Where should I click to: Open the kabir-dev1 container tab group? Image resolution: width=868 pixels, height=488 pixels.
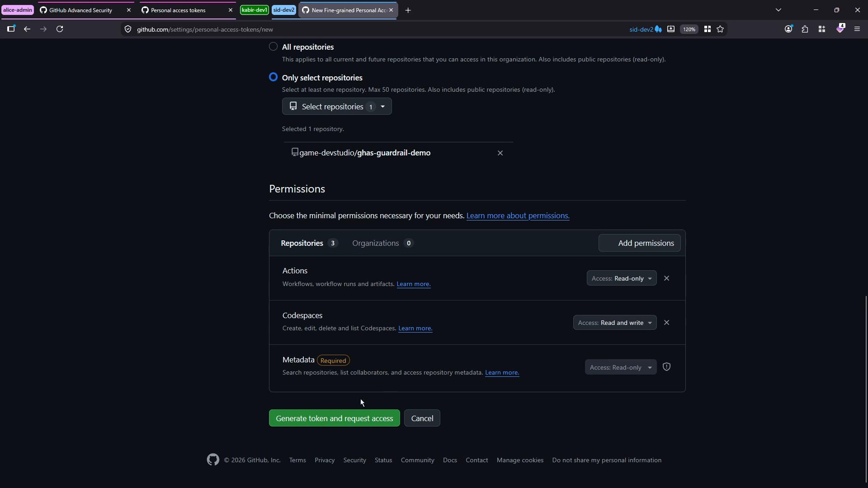click(255, 10)
